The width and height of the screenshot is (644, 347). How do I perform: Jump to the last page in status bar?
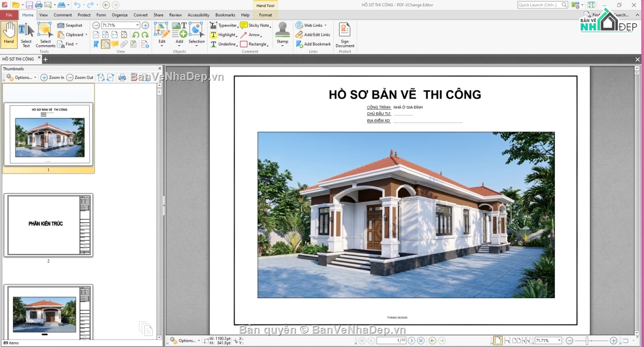421,341
